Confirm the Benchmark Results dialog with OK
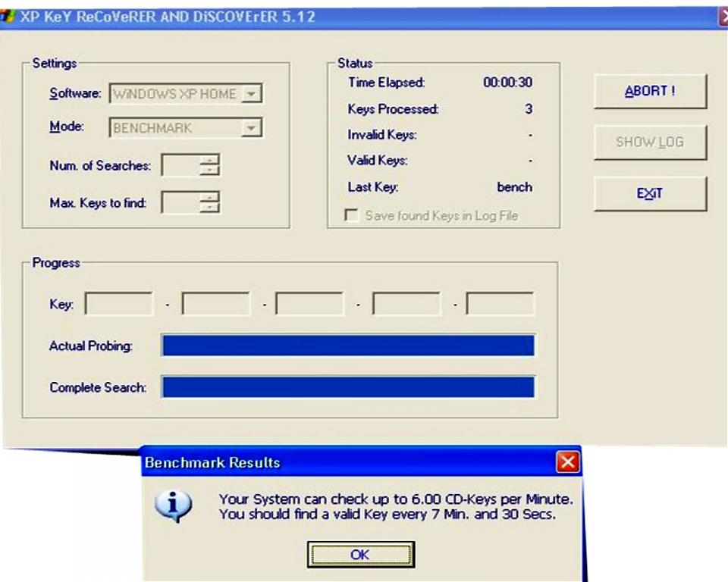Viewport: 728px width, 582px height. [x=361, y=554]
